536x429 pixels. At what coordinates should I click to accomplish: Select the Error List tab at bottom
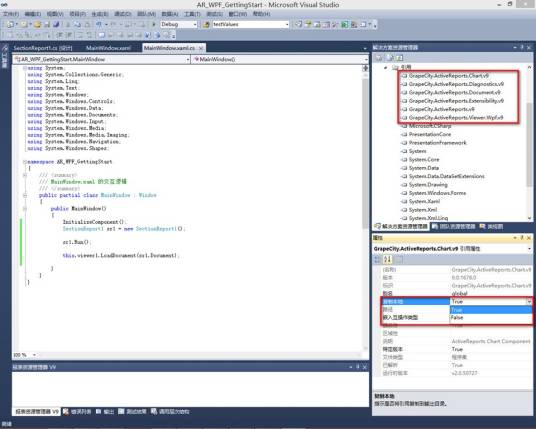(x=77, y=412)
